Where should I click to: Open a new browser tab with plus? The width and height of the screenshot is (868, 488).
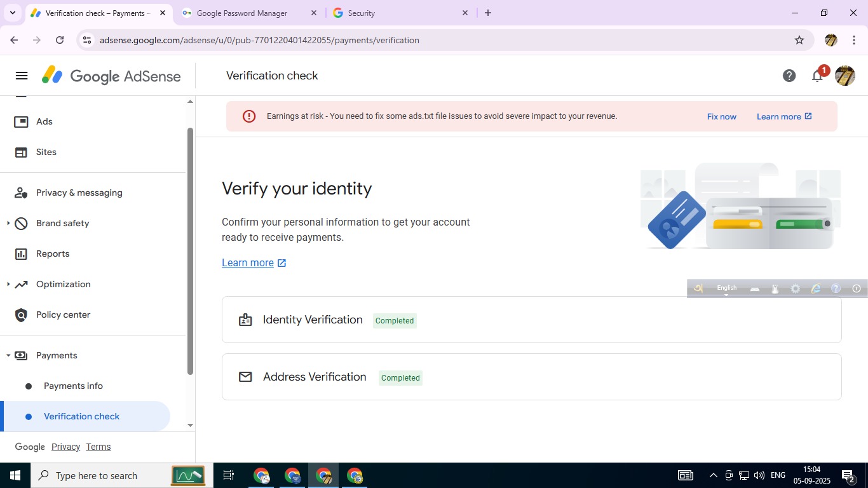pos(488,13)
